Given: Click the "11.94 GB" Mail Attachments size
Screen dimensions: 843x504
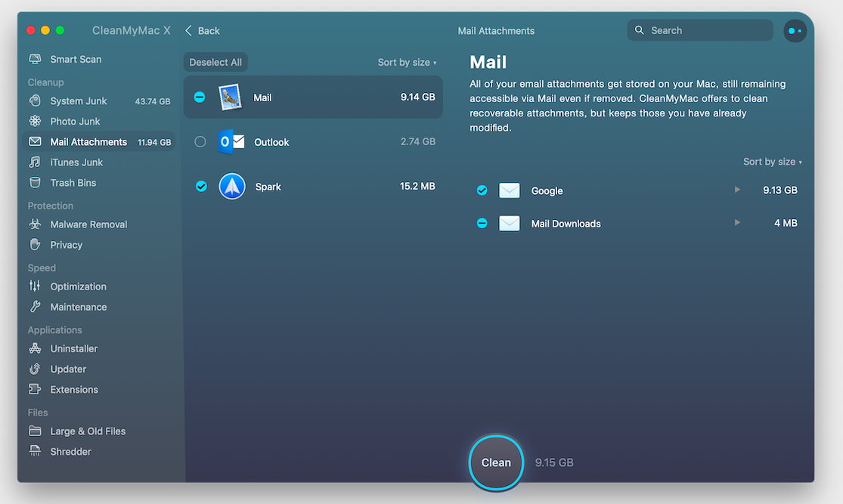Looking at the screenshot, I should pos(154,142).
